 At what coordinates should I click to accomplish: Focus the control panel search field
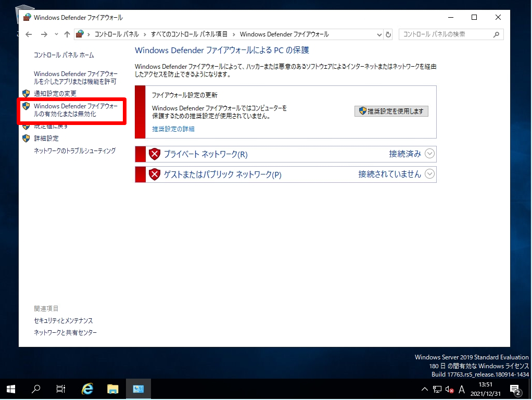pos(451,34)
